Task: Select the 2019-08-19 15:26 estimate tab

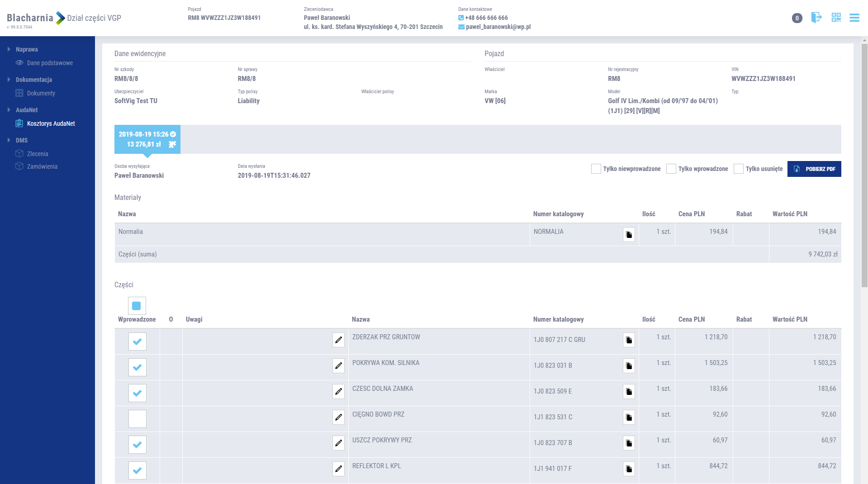Action: pos(147,139)
